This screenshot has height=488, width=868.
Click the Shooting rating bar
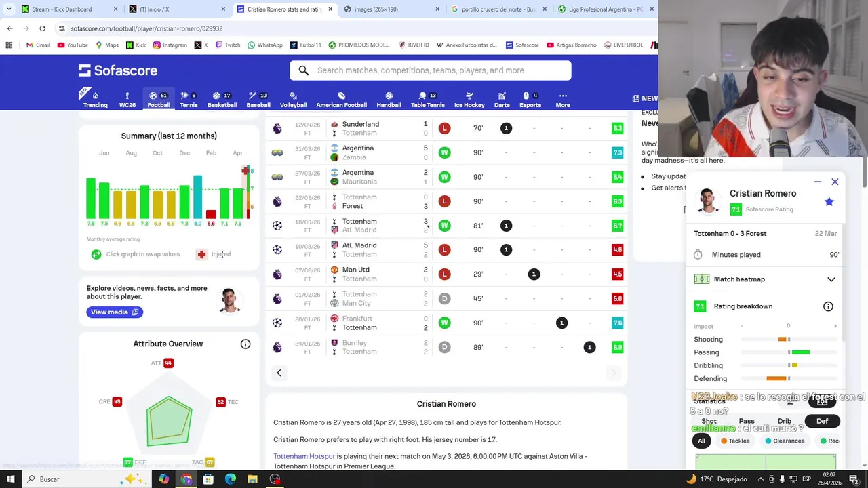click(789, 339)
